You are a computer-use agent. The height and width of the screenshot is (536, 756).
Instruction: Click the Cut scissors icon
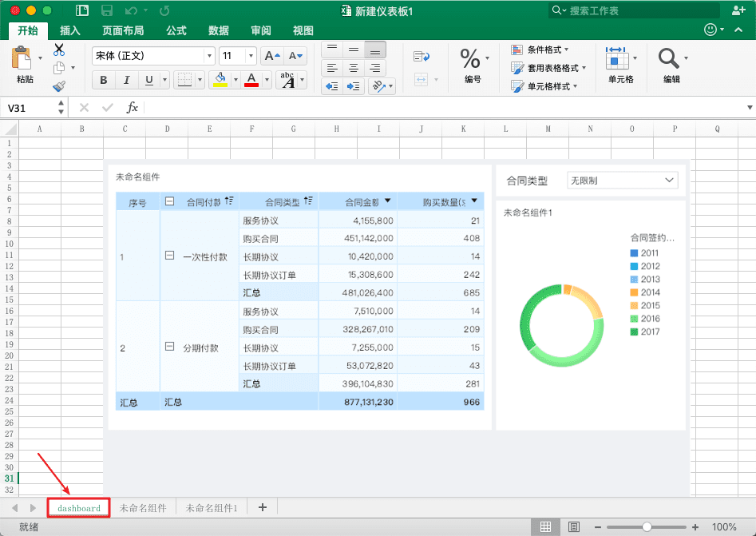click(x=59, y=50)
